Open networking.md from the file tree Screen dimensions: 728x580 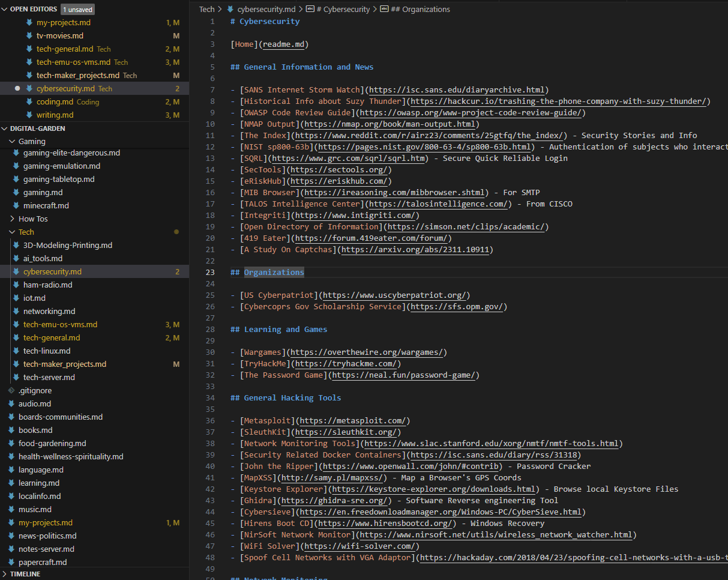pyautogui.click(x=49, y=311)
